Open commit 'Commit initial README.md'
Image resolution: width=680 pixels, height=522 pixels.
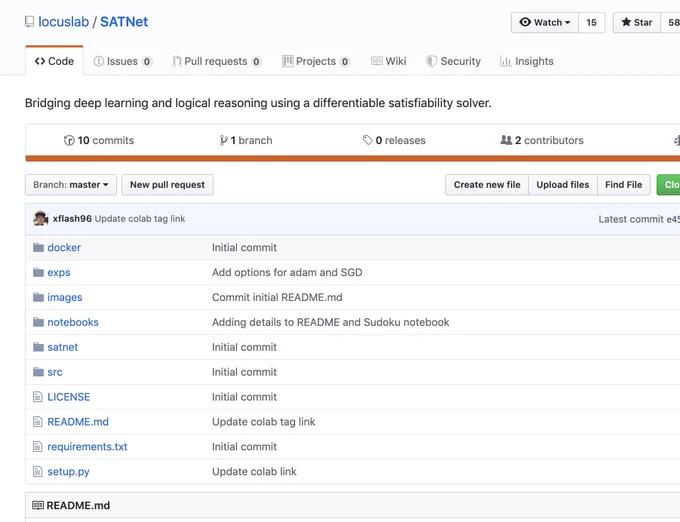[277, 297]
